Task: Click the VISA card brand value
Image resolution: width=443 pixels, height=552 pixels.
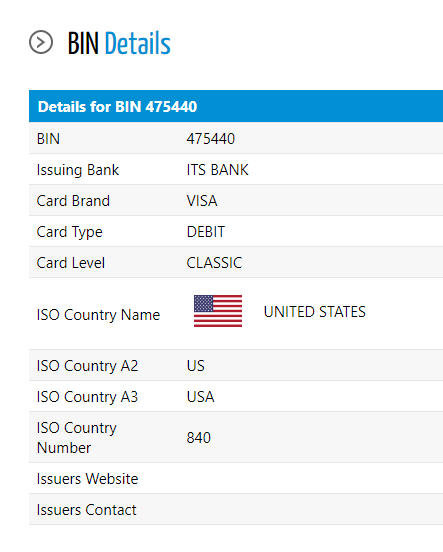Action: click(202, 201)
